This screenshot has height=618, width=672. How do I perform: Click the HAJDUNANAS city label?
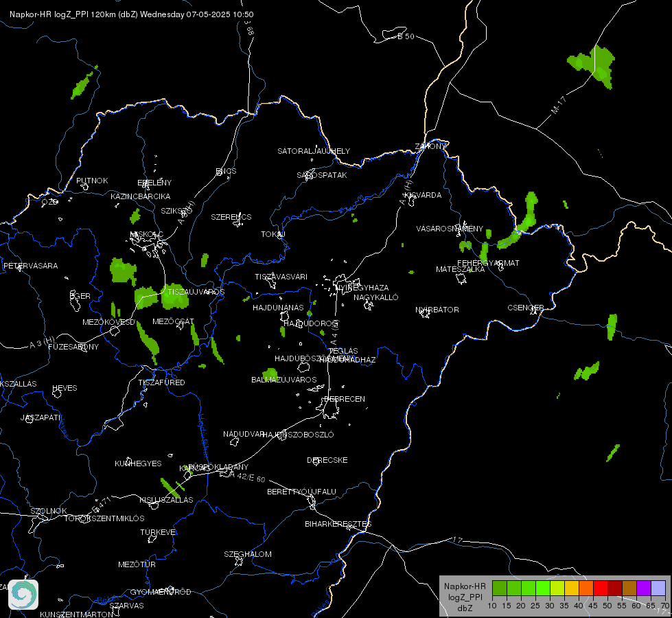coord(278,308)
